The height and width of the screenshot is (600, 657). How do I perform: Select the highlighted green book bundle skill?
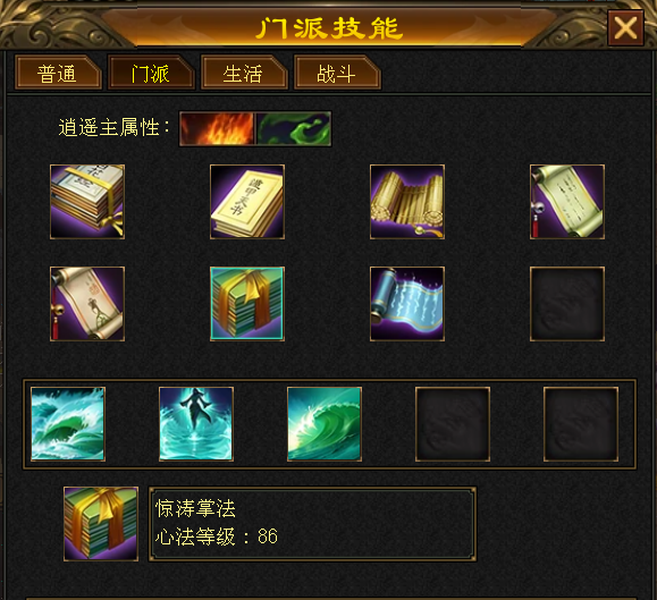pos(247,304)
